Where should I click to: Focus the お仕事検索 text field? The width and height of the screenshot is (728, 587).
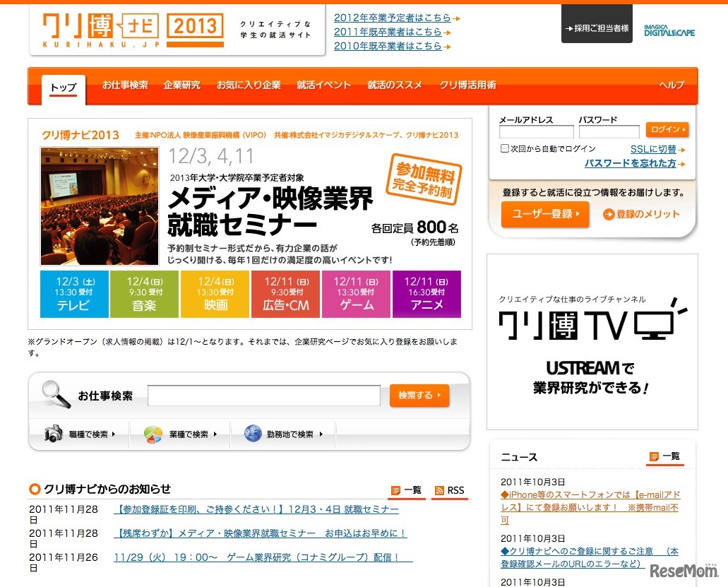coord(263,396)
